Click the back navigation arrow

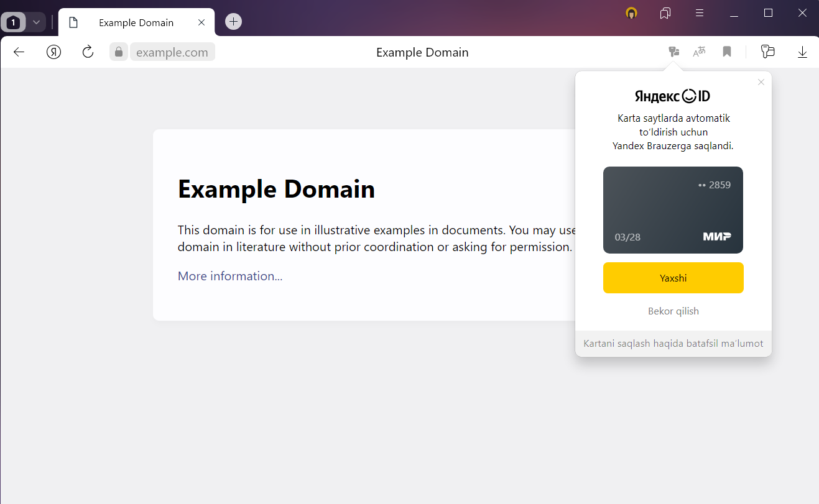click(x=19, y=52)
